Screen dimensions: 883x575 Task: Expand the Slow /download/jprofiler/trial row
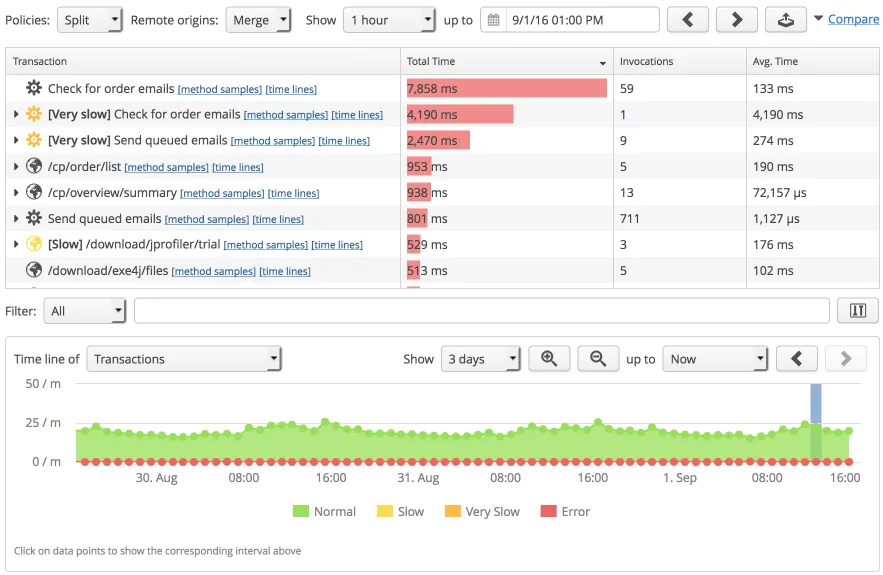pos(16,244)
